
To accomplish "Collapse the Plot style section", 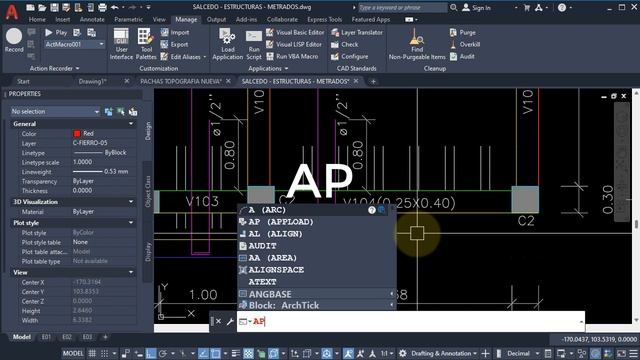I will [x=131, y=223].
